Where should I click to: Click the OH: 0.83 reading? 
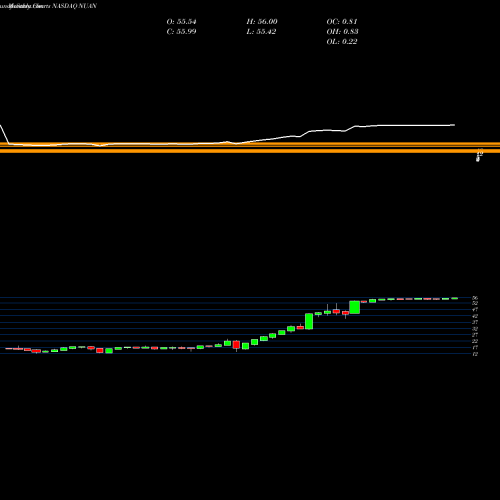pos(342,32)
